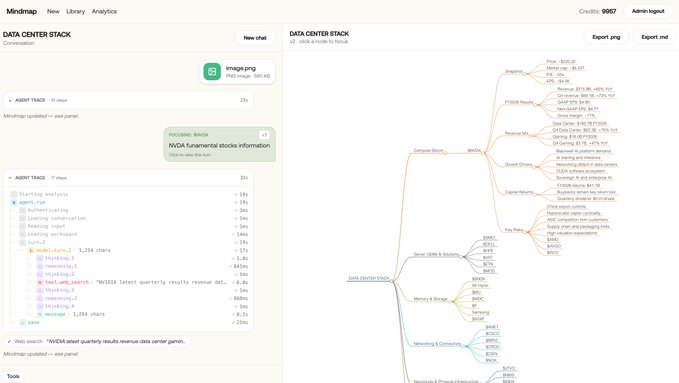Focus the Capital Returns node

tap(519, 192)
